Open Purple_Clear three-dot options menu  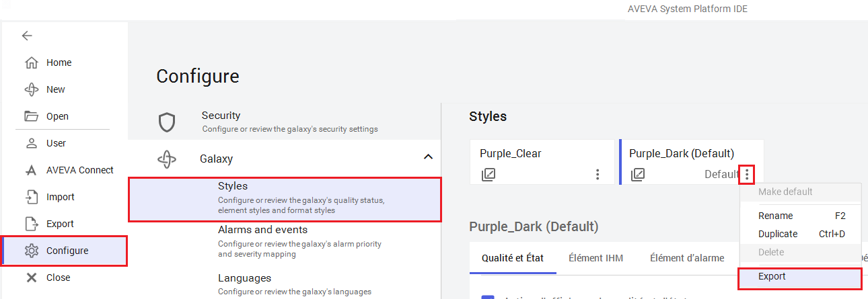[x=598, y=175]
